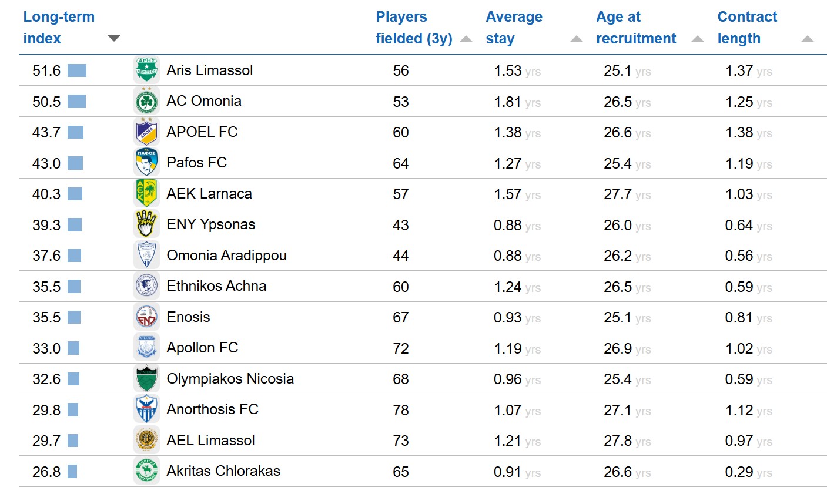Sort by Age at recruitment arrow

point(698,39)
